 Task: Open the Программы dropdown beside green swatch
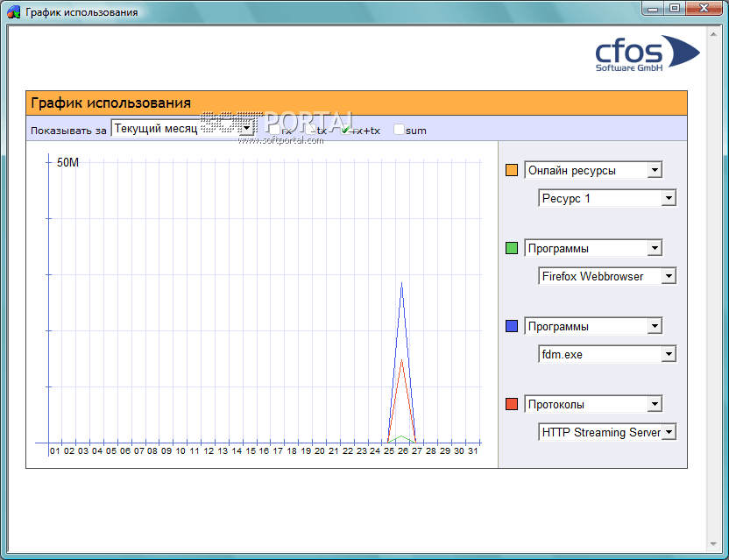593,248
